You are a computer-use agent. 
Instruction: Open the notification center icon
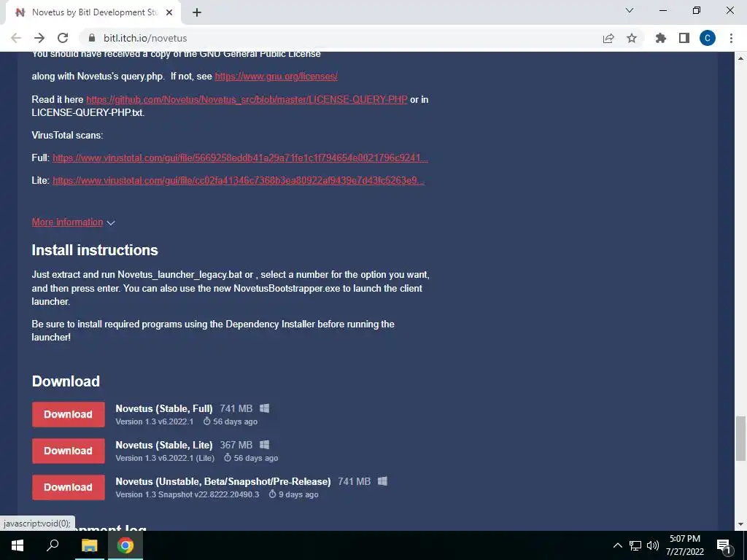coord(724,545)
